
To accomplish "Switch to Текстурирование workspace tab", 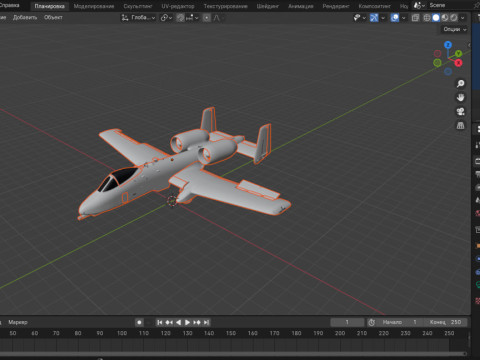I will tap(226, 6).
